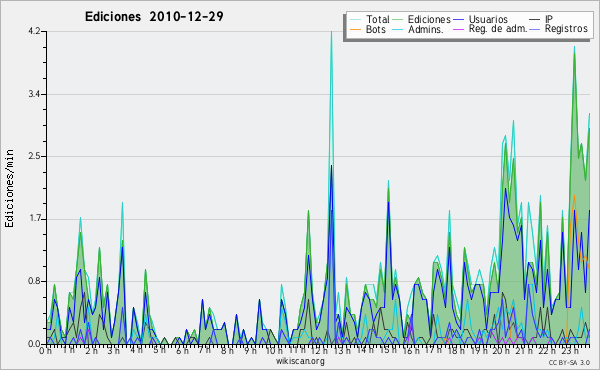
Task: Click the 2.5 y-axis value
Action: [x=34, y=156]
